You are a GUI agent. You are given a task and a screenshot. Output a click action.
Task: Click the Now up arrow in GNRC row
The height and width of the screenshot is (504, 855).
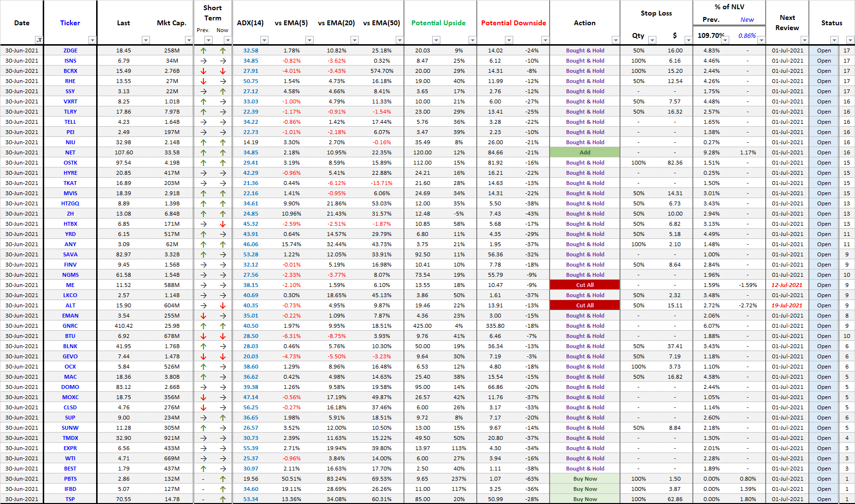[223, 326]
